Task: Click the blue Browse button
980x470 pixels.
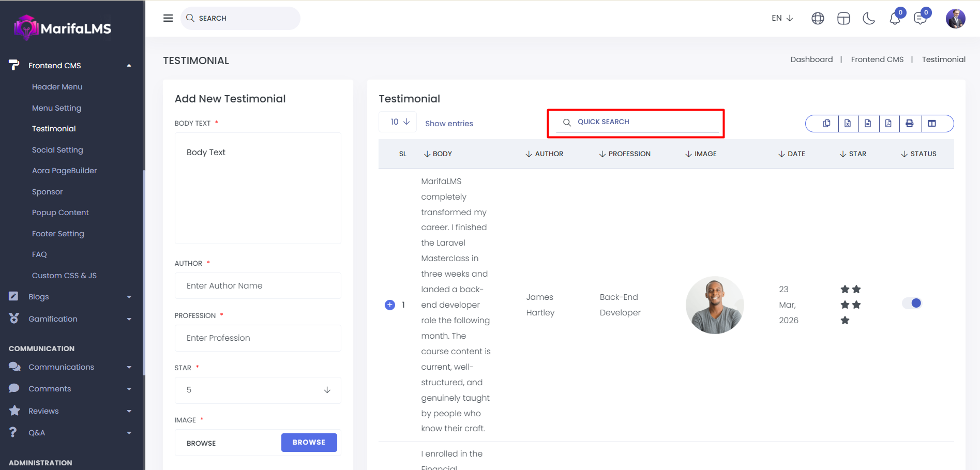Action: (x=309, y=443)
